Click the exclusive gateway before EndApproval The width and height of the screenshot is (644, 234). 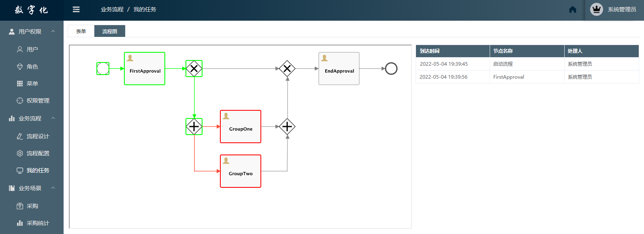pos(287,69)
